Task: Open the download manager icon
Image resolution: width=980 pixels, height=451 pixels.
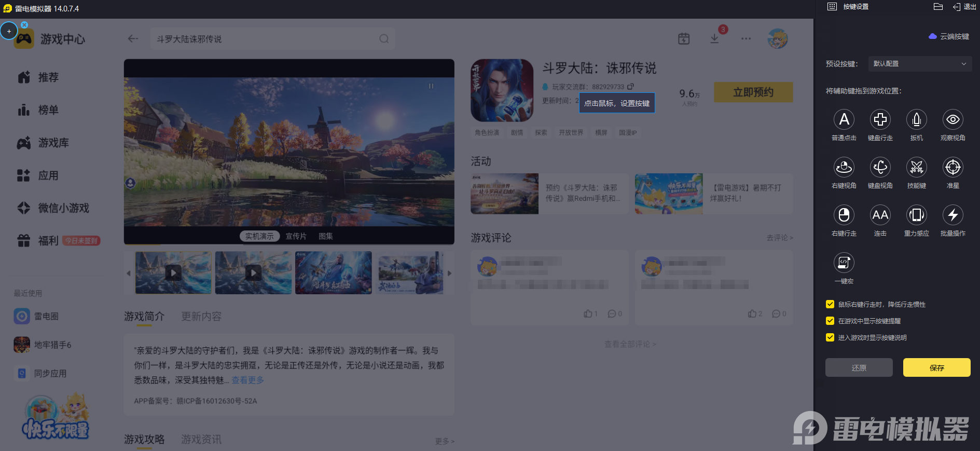Action: click(x=714, y=39)
